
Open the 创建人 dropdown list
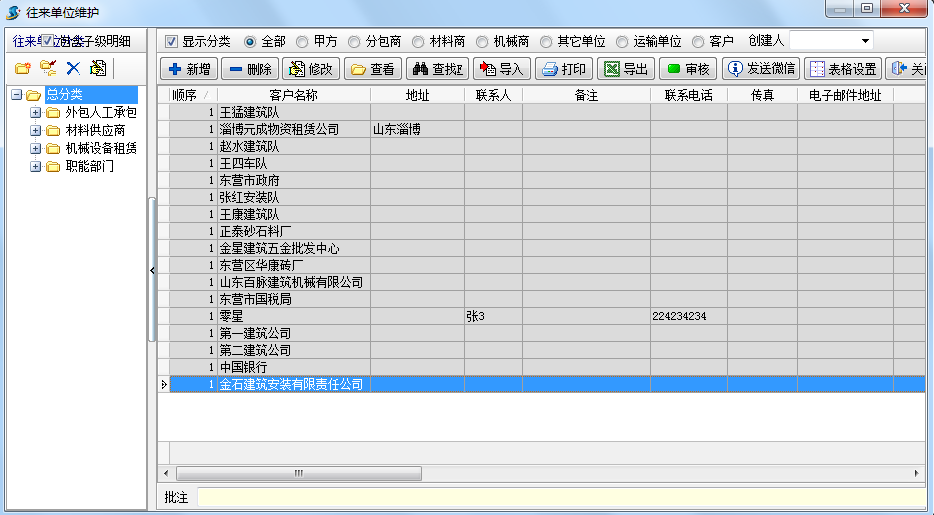(x=864, y=41)
